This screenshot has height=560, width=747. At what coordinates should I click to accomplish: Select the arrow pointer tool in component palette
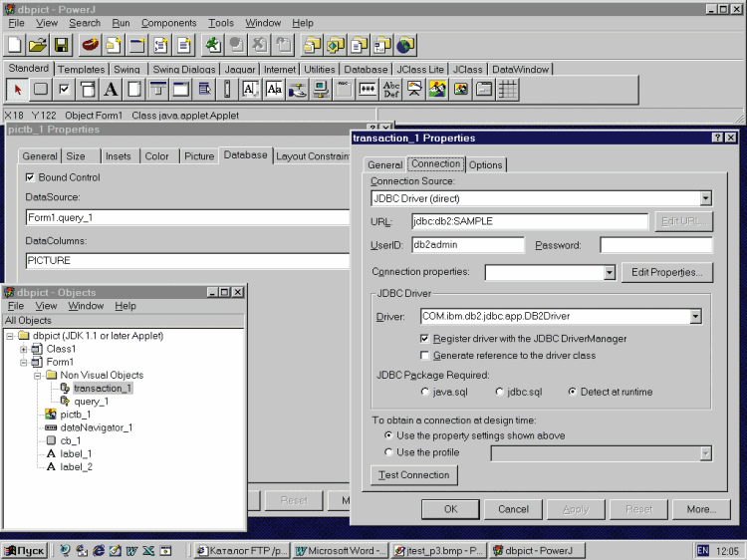coord(17,90)
